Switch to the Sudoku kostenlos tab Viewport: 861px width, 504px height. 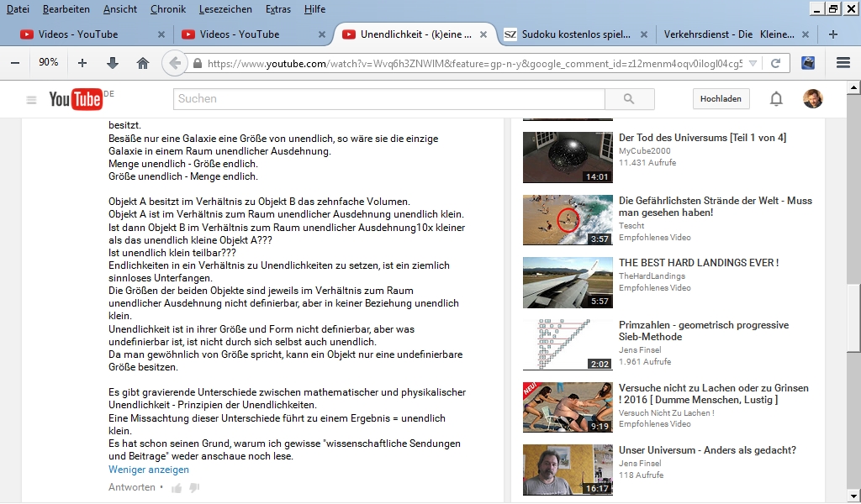tap(575, 34)
